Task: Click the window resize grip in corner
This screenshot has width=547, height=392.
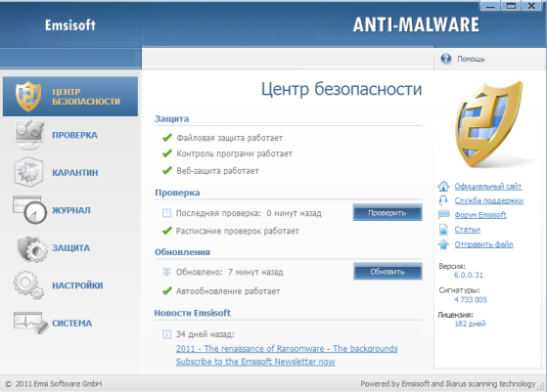Action: click(542, 387)
